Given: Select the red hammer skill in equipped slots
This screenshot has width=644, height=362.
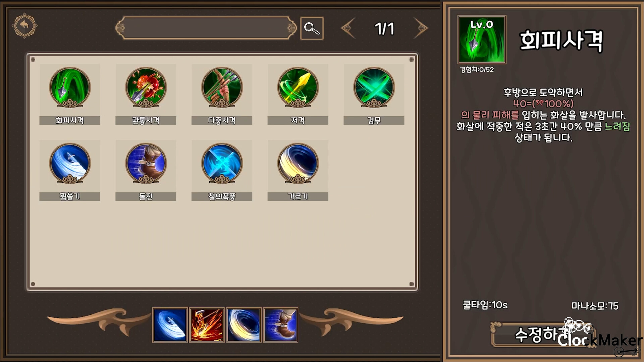Looking at the screenshot, I should pyautogui.click(x=207, y=325).
